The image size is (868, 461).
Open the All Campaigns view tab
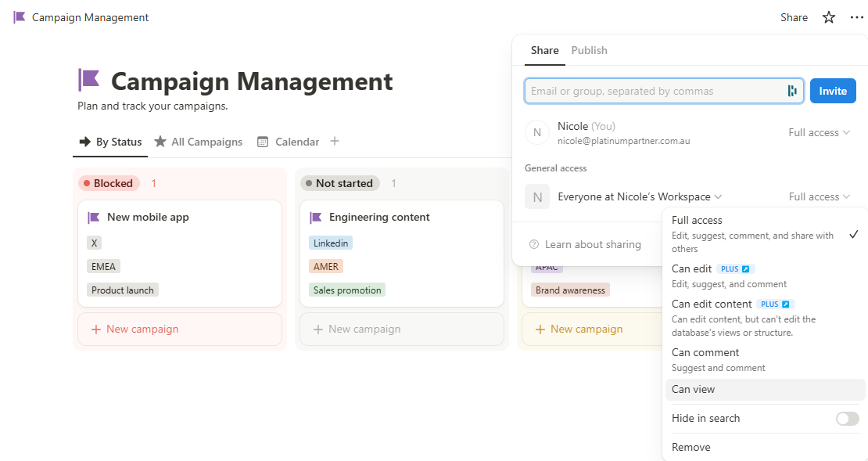pos(198,142)
